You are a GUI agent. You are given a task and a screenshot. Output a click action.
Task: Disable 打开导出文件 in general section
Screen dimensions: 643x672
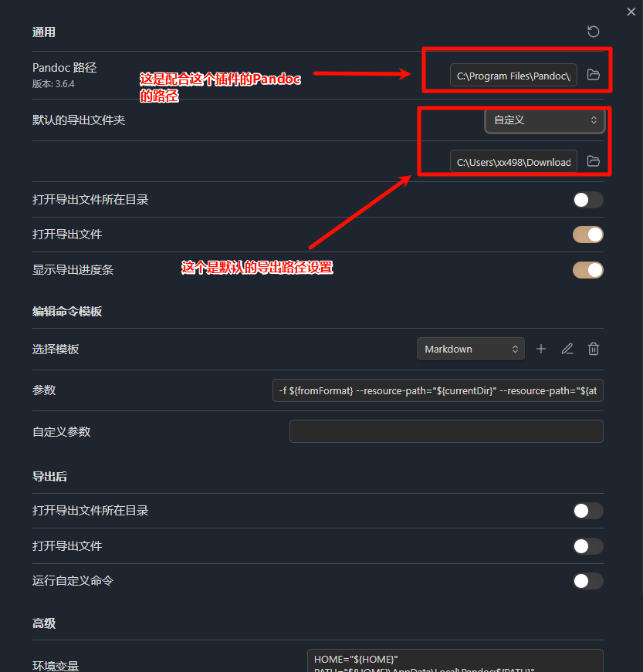(588, 235)
